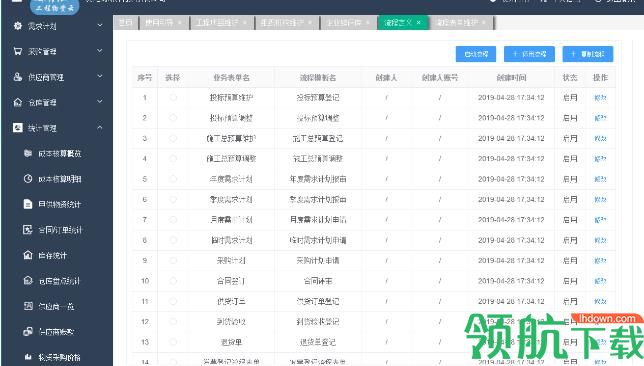Click row 6's 2019-04-28 17:34:12 timestamp
The image size is (644, 366).
tap(511, 200)
